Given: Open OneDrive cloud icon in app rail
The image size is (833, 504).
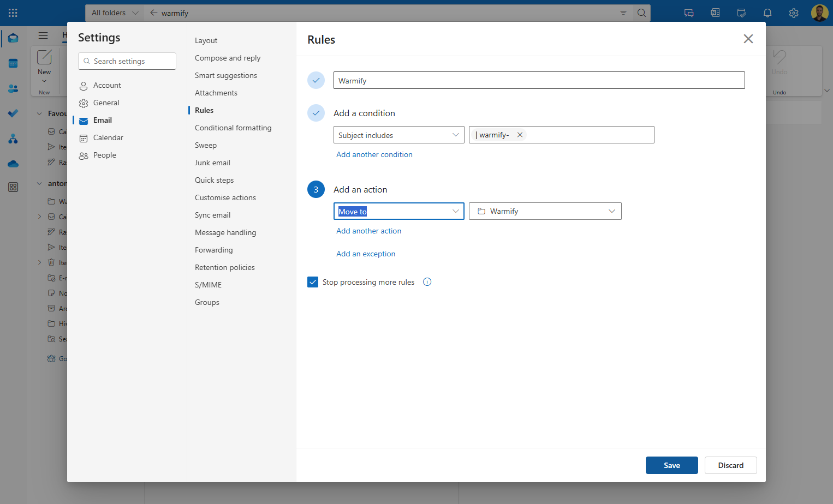Looking at the screenshot, I should pos(13,164).
